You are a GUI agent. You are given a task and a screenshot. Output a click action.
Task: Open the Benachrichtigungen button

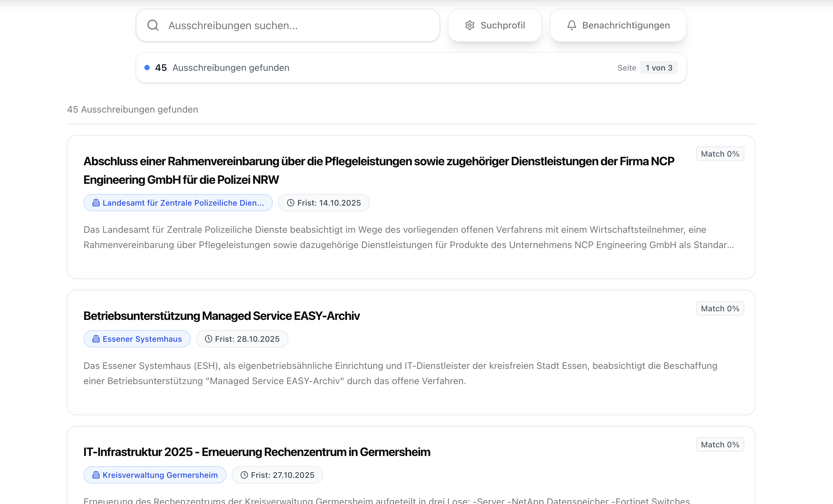(x=618, y=25)
